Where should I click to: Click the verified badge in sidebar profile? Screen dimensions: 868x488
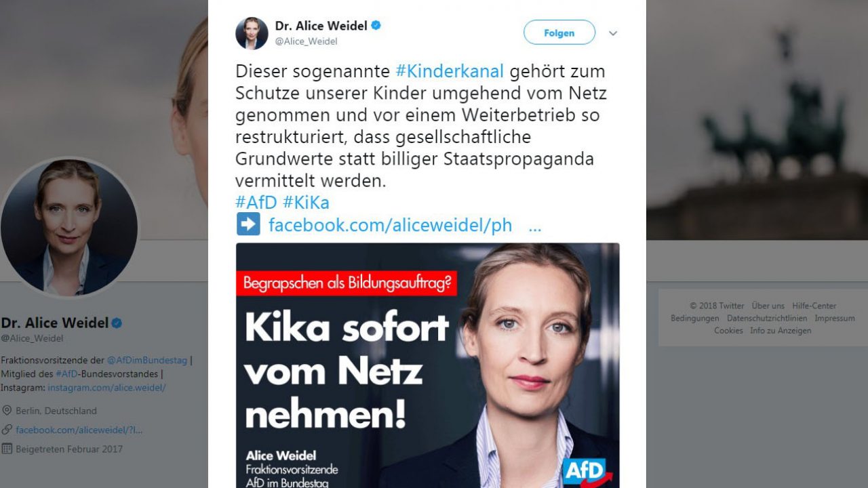[x=117, y=323]
